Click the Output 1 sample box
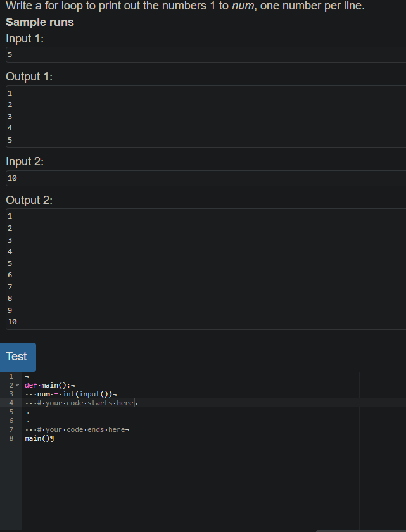Screen dimensions: 406x532 [x=206, y=117]
